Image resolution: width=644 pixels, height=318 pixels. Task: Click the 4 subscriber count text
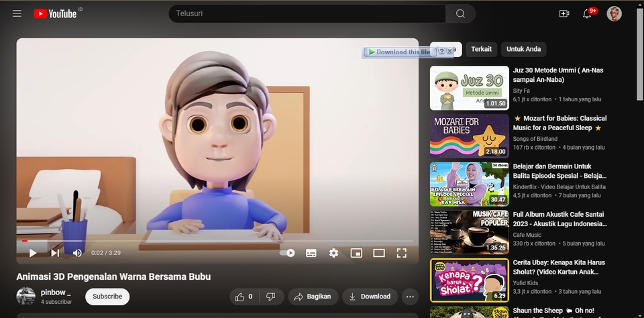coord(56,302)
